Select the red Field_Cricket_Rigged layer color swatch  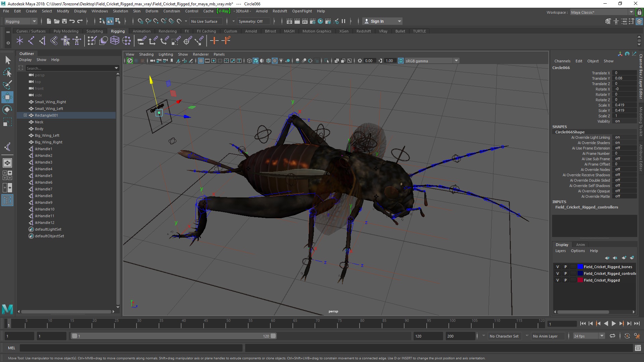tap(580, 280)
